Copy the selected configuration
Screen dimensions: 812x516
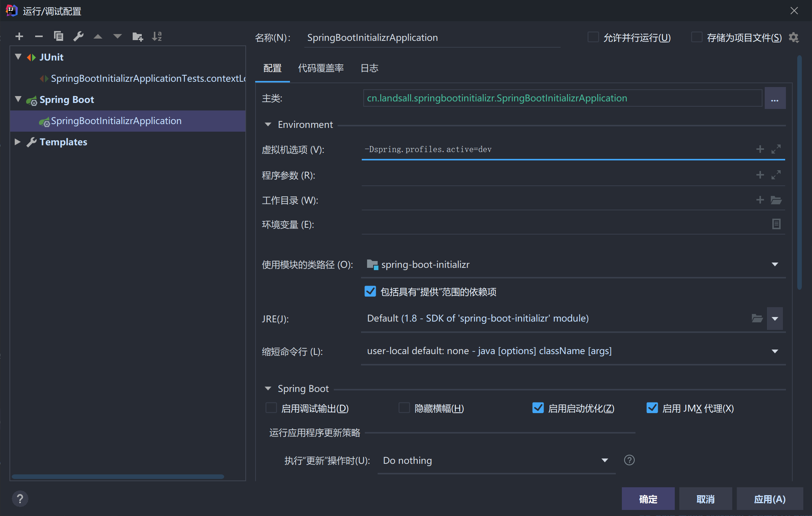coord(59,36)
